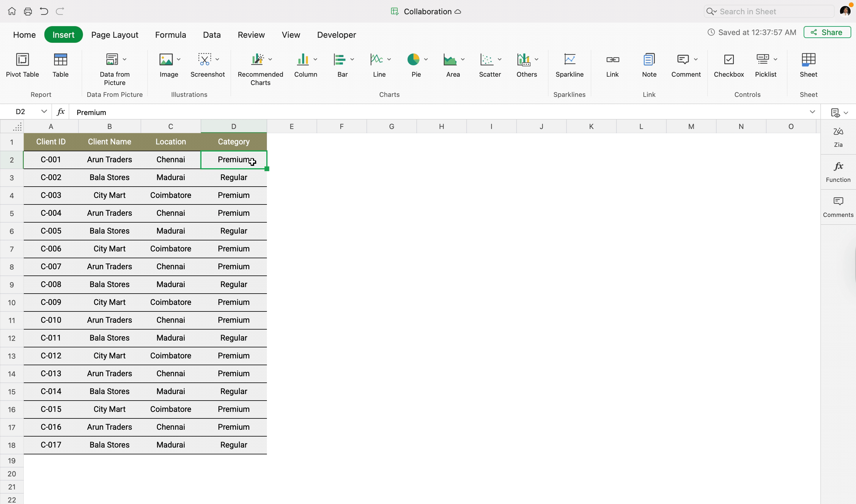Switch to the Data tab

pos(212,35)
